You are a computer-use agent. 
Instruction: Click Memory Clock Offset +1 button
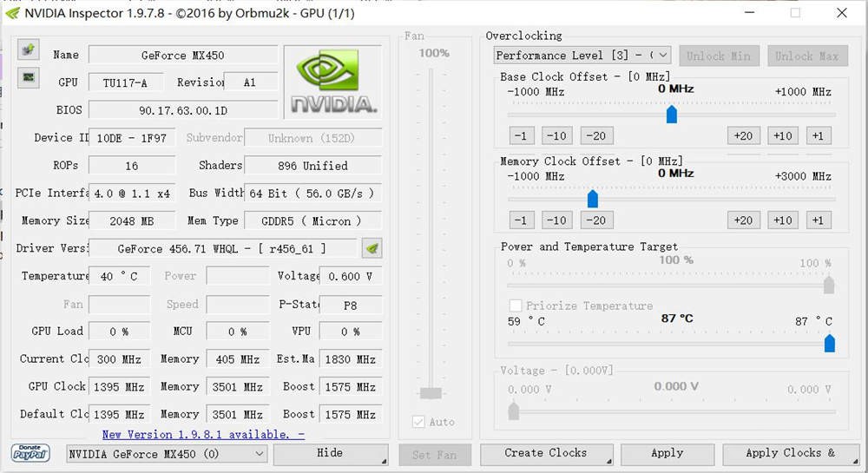coord(819,220)
